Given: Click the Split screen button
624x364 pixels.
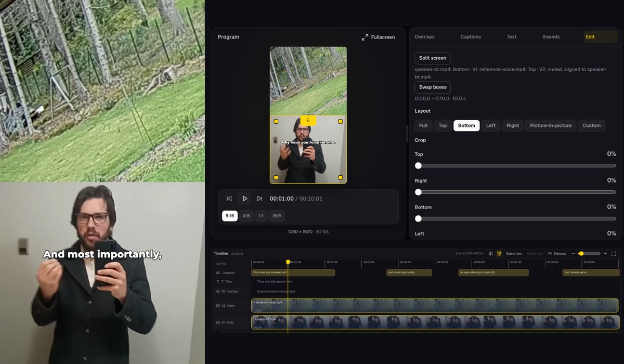Looking at the screenshot, I should point(432,58).
